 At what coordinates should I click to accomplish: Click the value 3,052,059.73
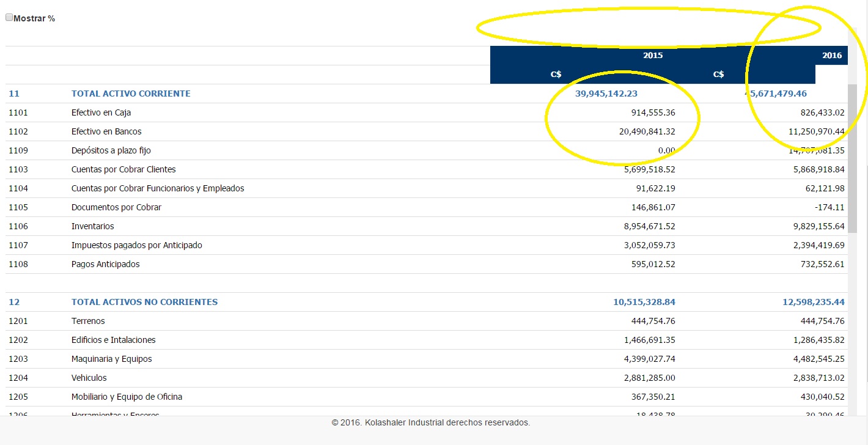coord(650,245)
